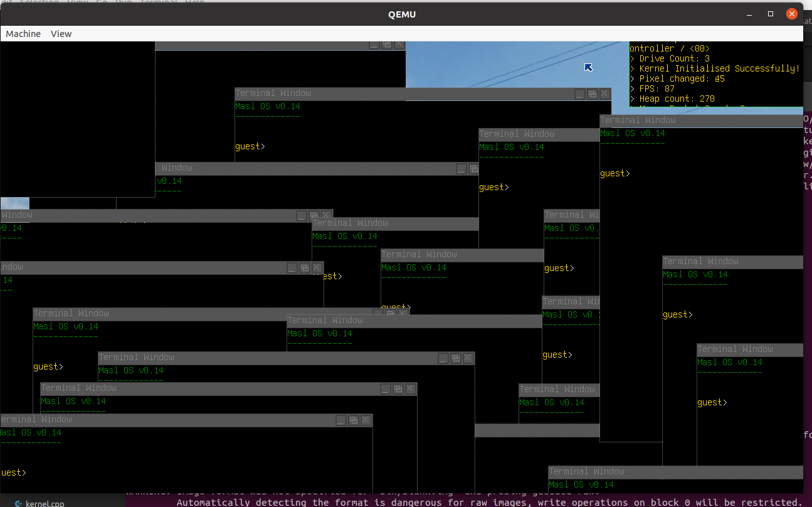This screenshot has width=812, height=507.
Task: Minimize the Terminal Window bordering the sky wallpaper
Action: click(x=580, y=94)
